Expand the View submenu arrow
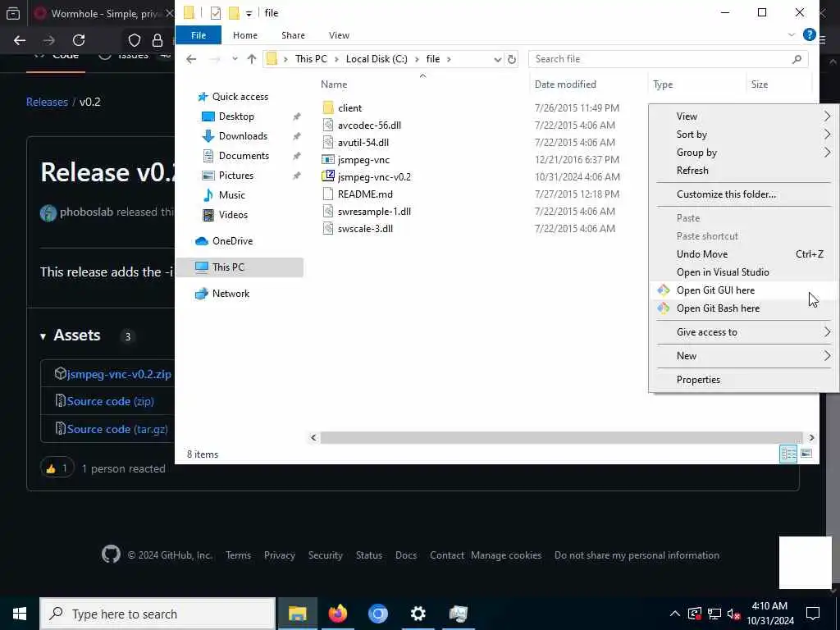The image size is (840, 630). [827, 116]
